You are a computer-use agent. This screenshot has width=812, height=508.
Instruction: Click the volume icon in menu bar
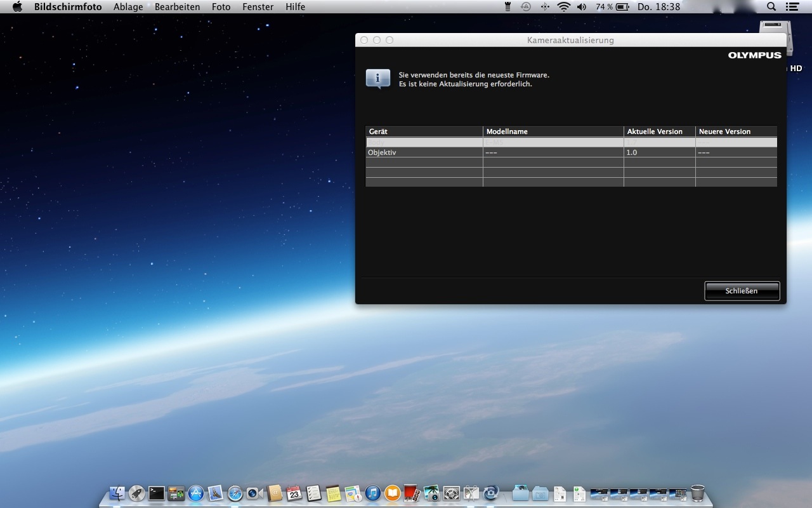tap(582, 7)
